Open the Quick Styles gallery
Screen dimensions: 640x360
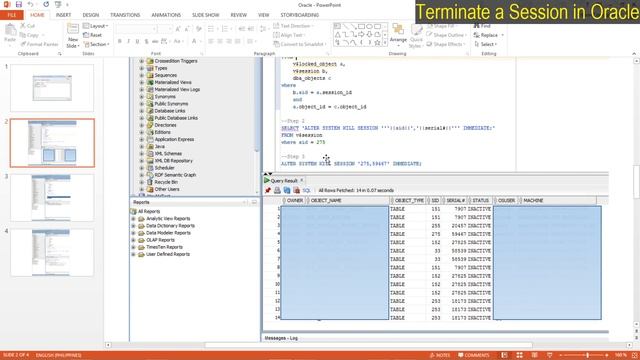[x=416, y=36]
